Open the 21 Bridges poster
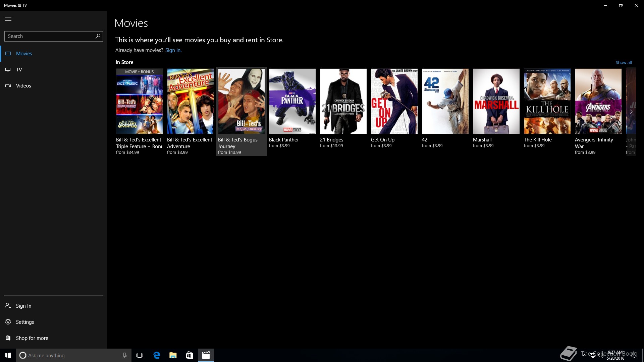Viewport: 644px width, 362px height. pos(343,101)
